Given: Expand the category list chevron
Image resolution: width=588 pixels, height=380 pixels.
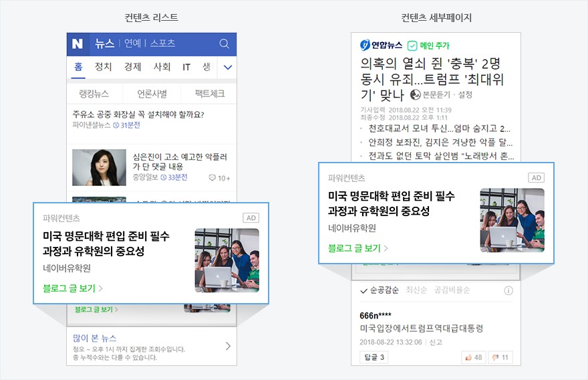Looking at the screenshot, I should tap(228, 67).
